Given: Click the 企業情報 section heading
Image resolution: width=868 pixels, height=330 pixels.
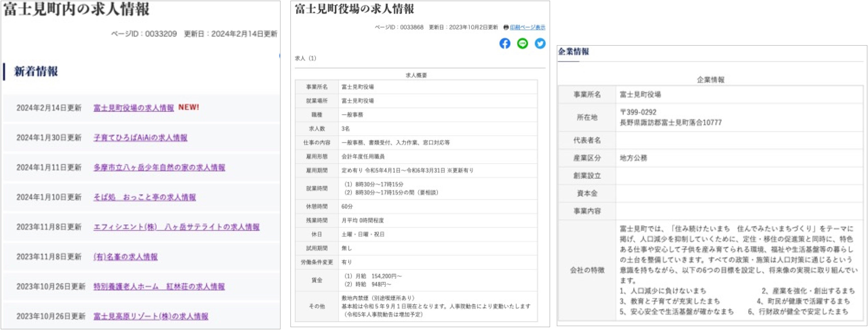Looking at the screenshot, I should (x=573, y=52).
